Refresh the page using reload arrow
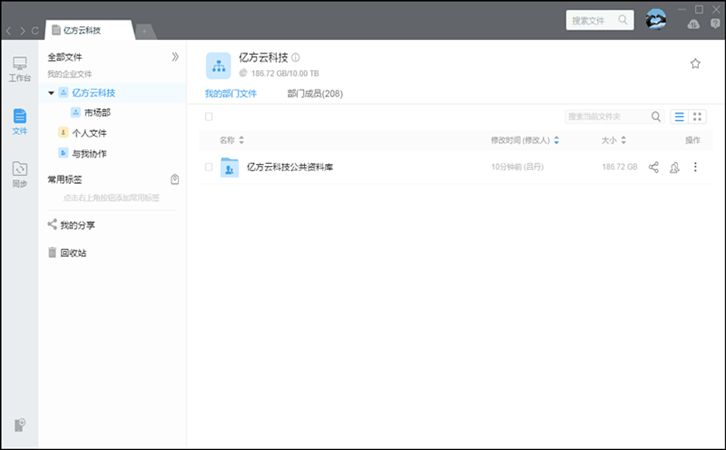Screen dimensions: 726x450 [x=35, y=31]
